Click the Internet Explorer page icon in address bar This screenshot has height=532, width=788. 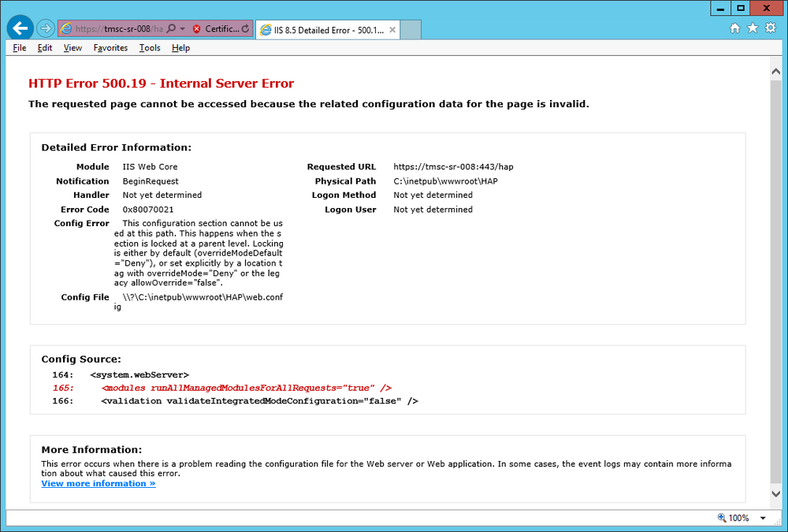pyautogui.click(x=66, y=29)
